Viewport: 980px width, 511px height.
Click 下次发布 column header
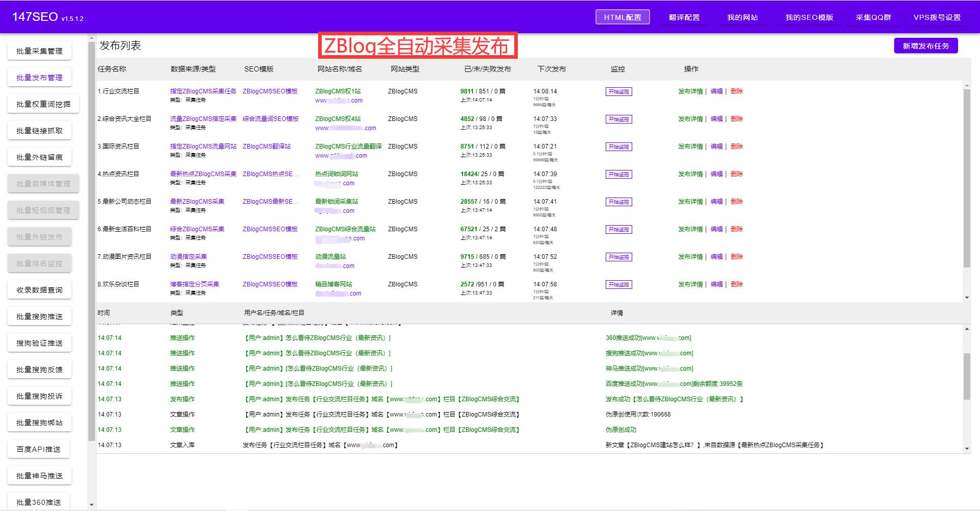click(552, 69)
